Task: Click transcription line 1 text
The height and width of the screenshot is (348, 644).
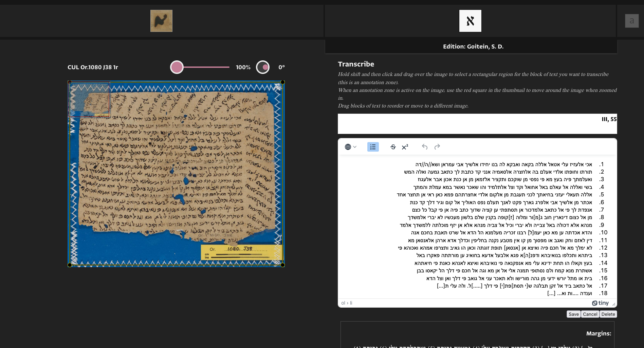Action: [503, 165]
